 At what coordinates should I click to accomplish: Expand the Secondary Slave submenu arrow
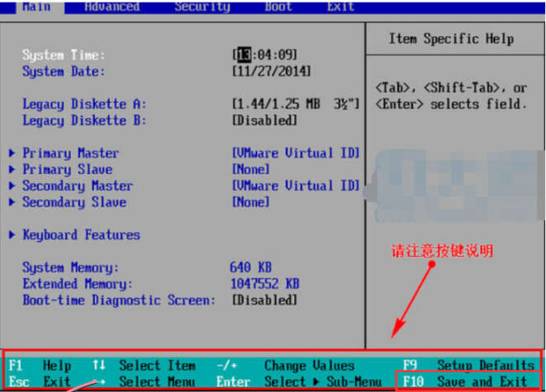tap(12, 202)
